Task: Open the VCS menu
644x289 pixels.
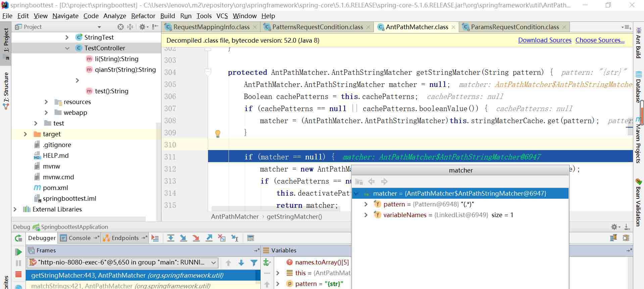Action: 222,16
